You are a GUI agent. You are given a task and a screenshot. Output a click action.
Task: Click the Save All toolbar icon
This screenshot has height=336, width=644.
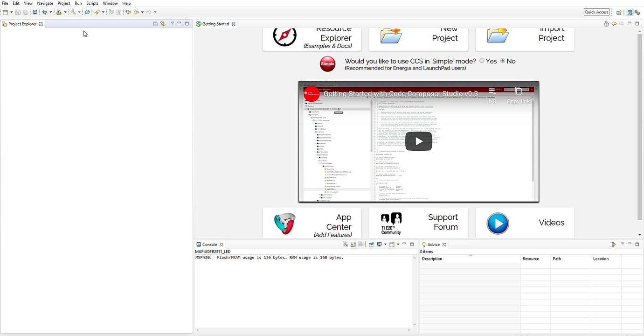[x=26, y=12]
